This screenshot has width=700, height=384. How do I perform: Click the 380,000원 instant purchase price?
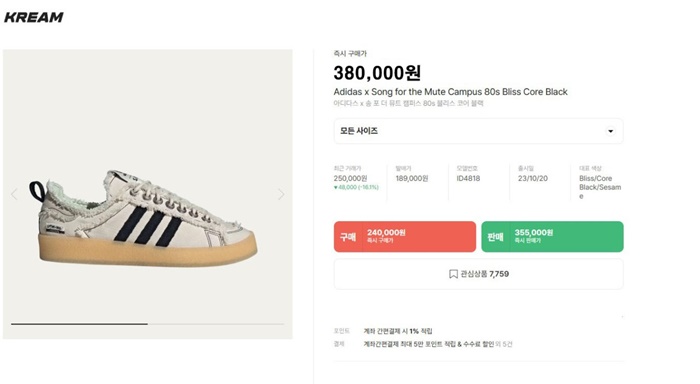pyautogui.click(x=377, y=73)
